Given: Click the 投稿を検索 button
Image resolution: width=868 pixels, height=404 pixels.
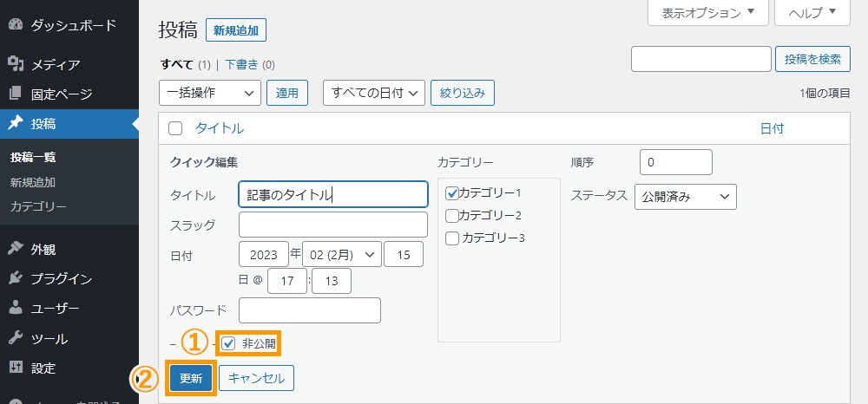Looking at the screenshot, I should coord(812,59).
